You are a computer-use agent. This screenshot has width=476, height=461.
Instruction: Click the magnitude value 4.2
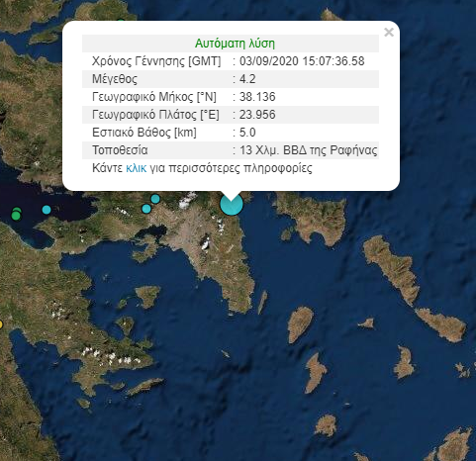pos(247,79)
